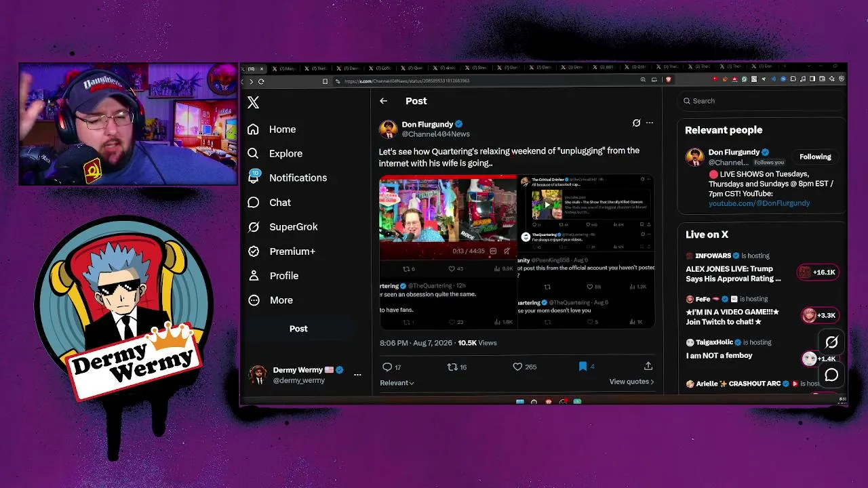Click the Profile person icon in the sidebar

click(x=253, y=276)
